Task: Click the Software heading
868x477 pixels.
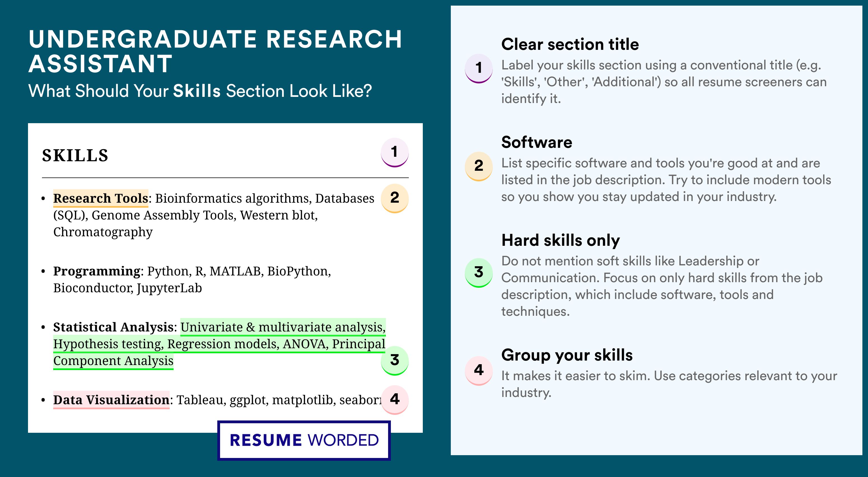Action: click(536, 142)
